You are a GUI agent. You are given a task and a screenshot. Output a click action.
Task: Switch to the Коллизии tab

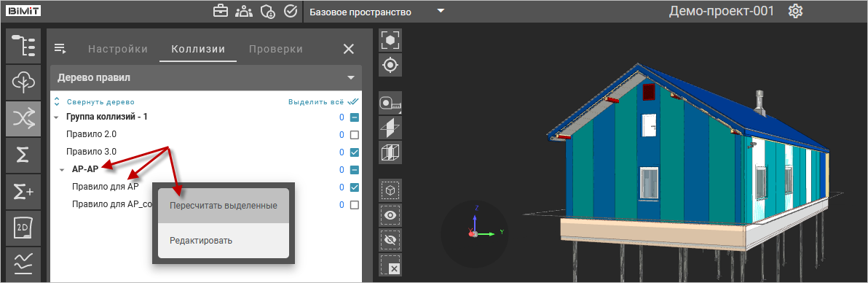pyautogui.click(x=198, y=49)
